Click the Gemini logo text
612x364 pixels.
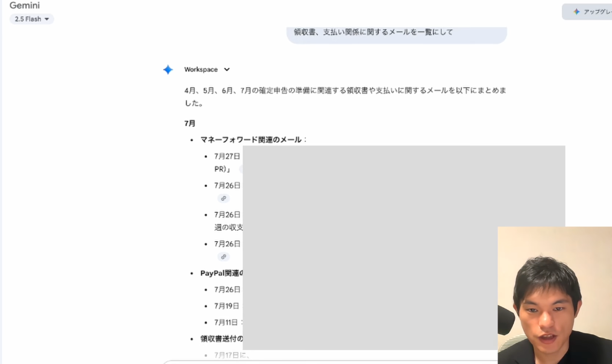pyautogui.click(x=25, y=5)
